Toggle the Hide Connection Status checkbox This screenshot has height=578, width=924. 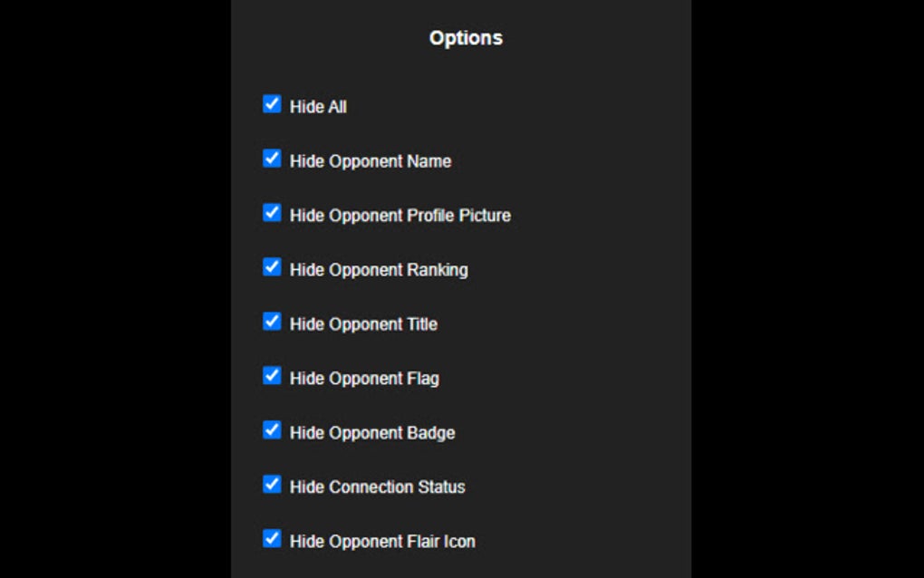[272, 485]
